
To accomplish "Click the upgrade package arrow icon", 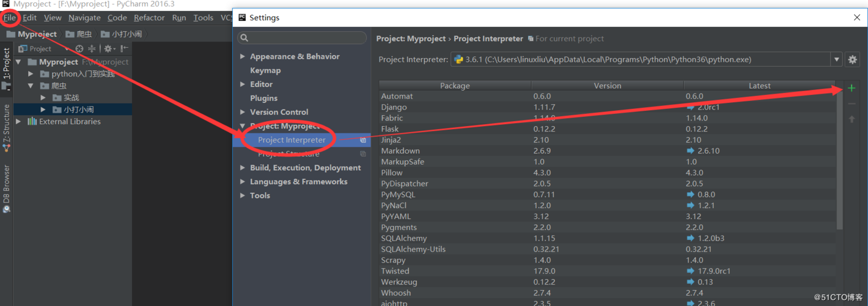I will click(851, 119).
